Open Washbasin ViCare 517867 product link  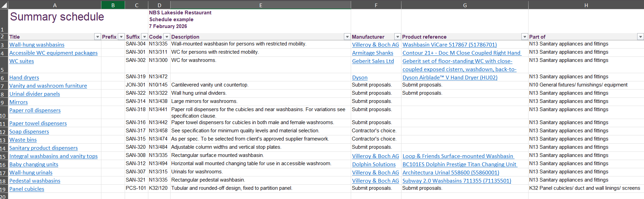[449, 45]
